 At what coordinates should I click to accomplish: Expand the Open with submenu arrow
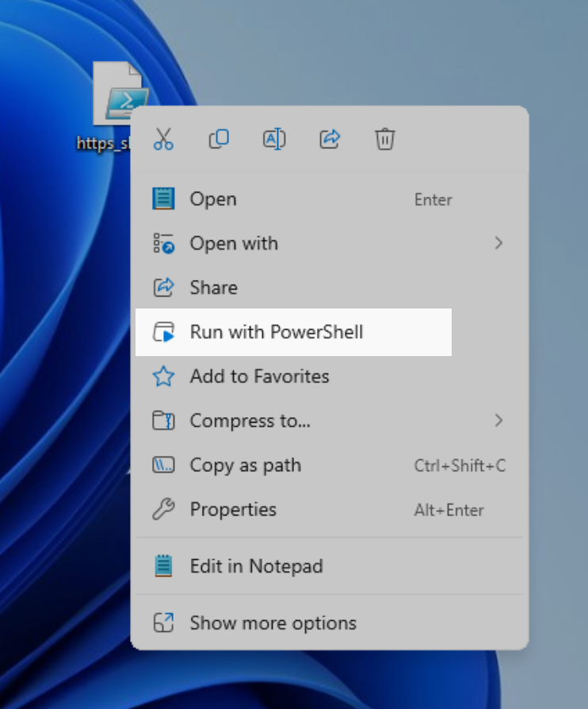(498, 243)
